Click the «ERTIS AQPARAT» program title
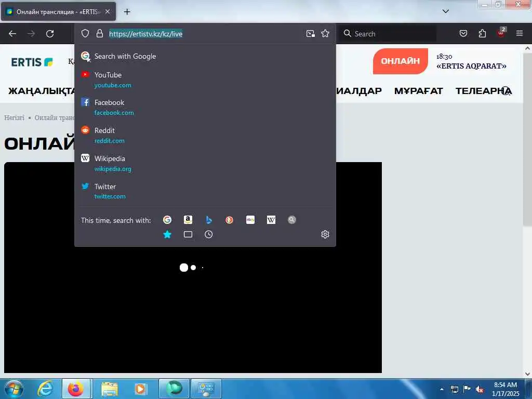The height and width of the screenshot is (399, 532). pos(471,66)
